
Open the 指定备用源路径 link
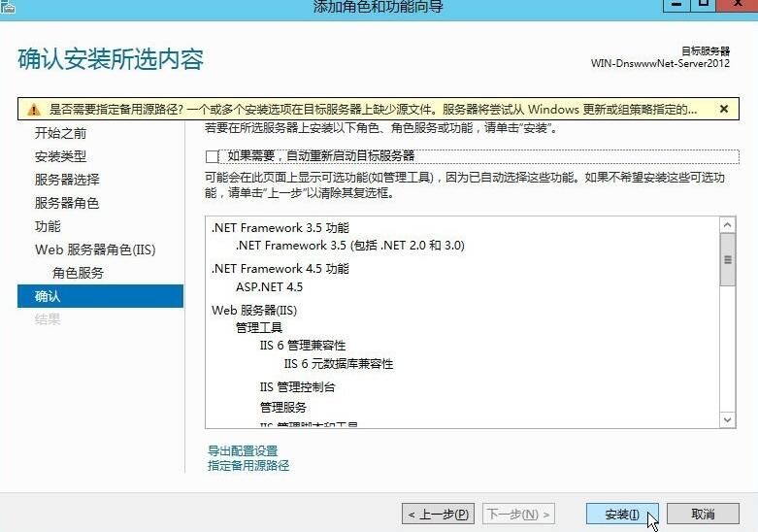click(248, 465)
